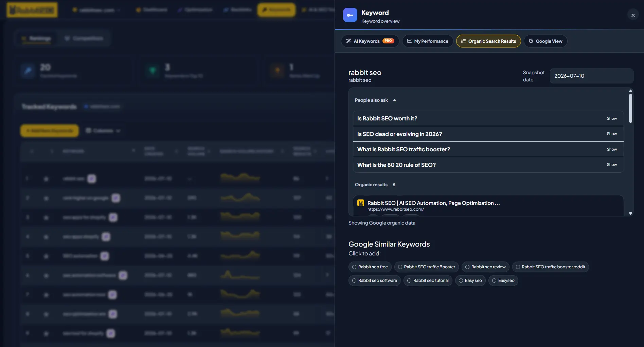Open the Columns dropdown in background table

tap(103, 131)
